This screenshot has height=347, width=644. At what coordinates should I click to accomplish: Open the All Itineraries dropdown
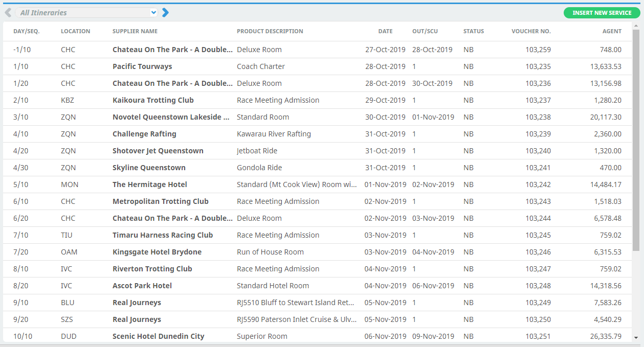86,12
